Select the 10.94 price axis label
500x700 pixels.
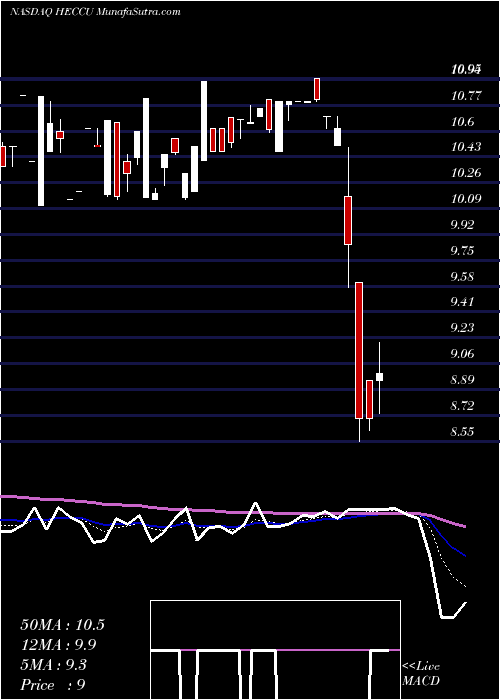[466, 69]
